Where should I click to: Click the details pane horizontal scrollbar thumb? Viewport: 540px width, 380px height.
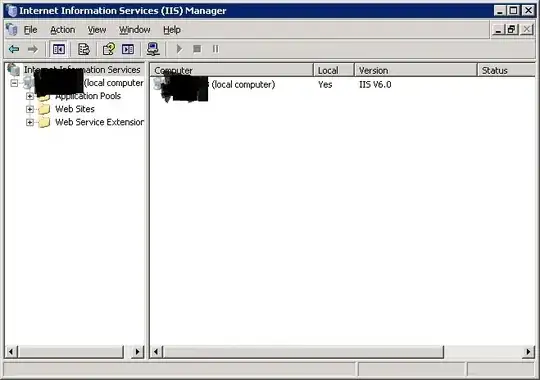coord(303,352)
